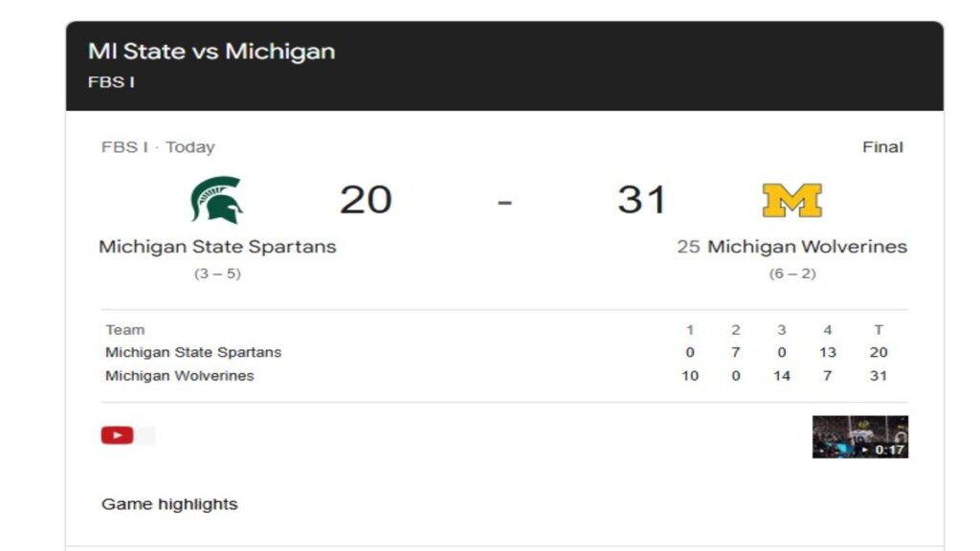This screenshot has height=551, width=980.
Task: Click the T total column header
Action: (x=879, y=329)
